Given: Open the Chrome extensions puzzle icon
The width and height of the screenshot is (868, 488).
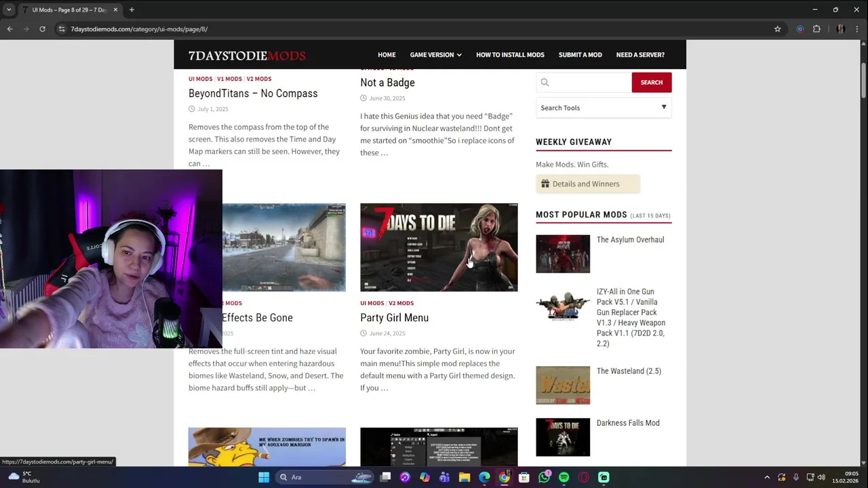Looking at the screenshot, I should [x=816, y=29].
